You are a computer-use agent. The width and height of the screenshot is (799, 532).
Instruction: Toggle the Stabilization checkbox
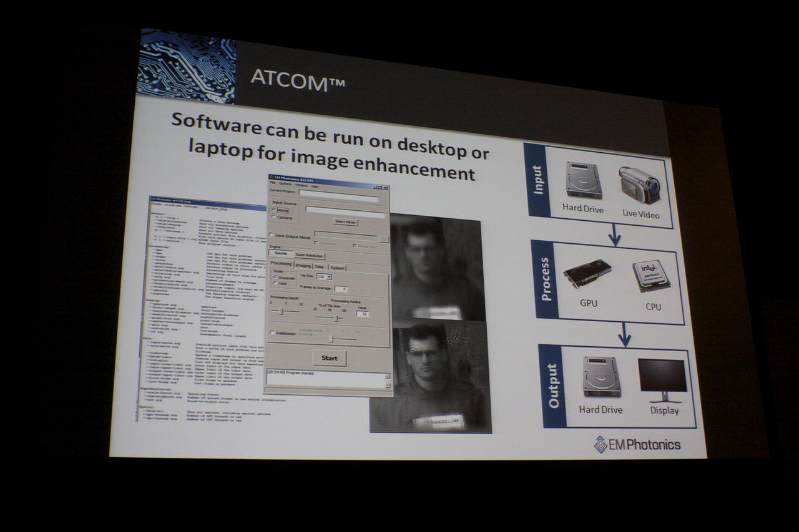[x=272, y=332]
